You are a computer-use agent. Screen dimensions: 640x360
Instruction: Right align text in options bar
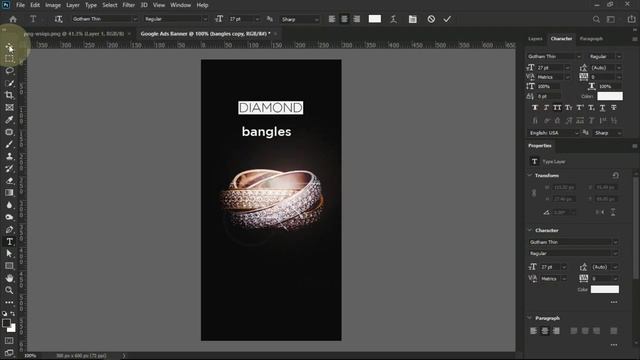coord(357,19)
